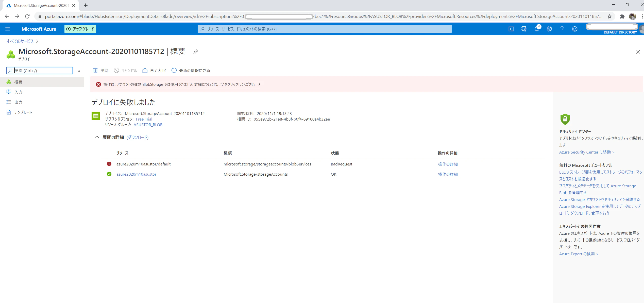
Task: Select 入力 in the left menu
Action: coord(42,92)
